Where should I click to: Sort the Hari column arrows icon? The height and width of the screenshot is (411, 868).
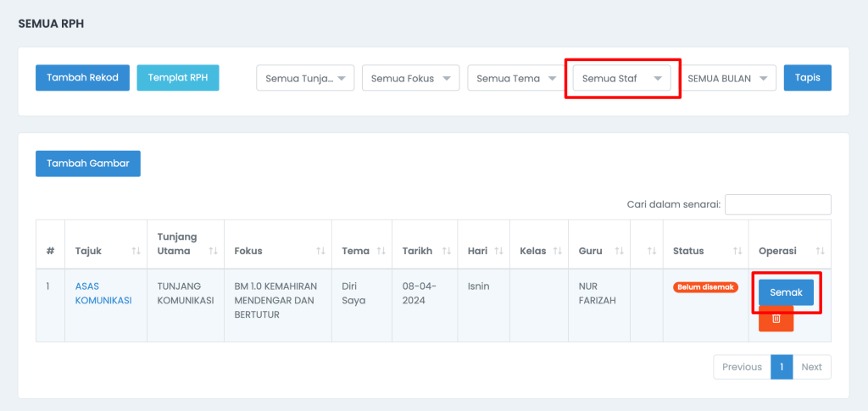(x=498, y=251)
